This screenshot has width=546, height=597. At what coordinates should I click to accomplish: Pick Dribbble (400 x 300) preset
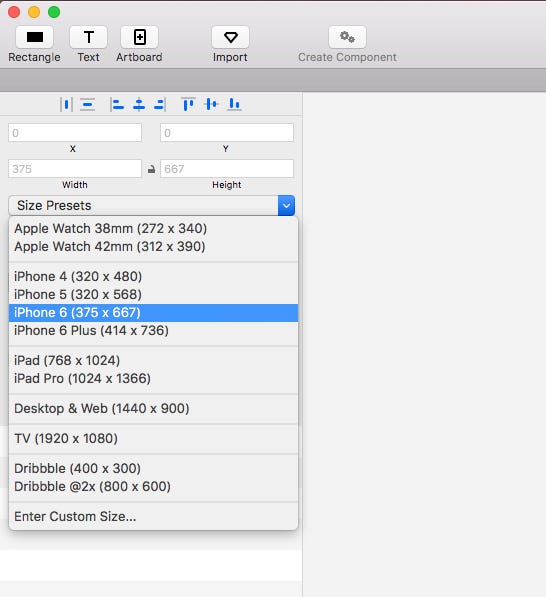[x=153, y=468]
